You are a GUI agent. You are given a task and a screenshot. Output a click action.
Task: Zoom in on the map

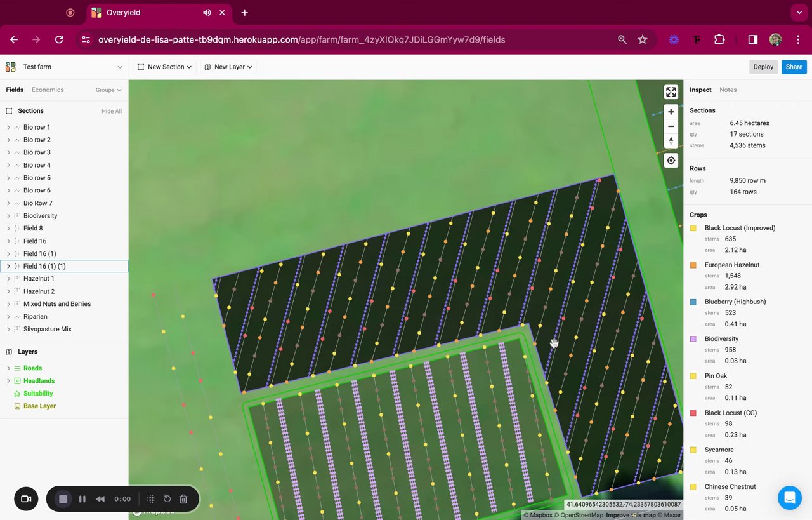(671, 112)
